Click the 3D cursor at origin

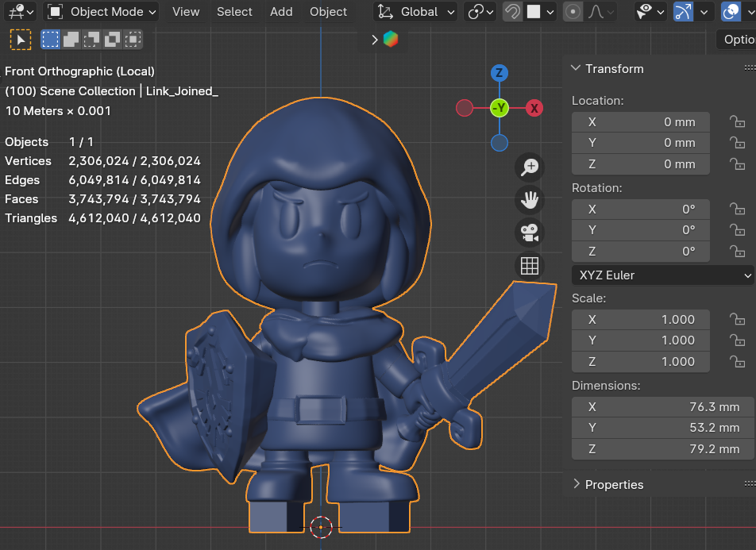click(321, 527)
